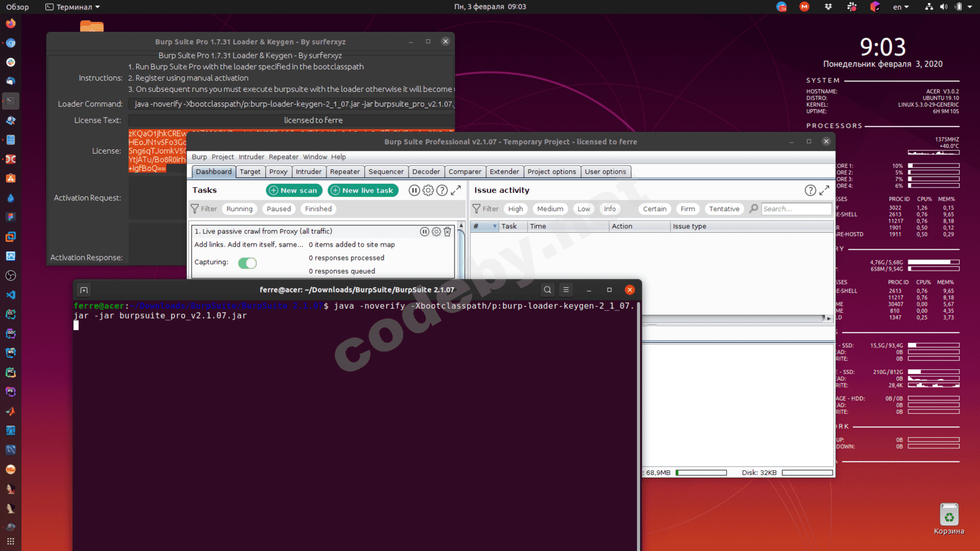Viewport: 980px width, 551px height.
Task: Open the Терминал app menu dropdown
Action: tap(73, 7)
